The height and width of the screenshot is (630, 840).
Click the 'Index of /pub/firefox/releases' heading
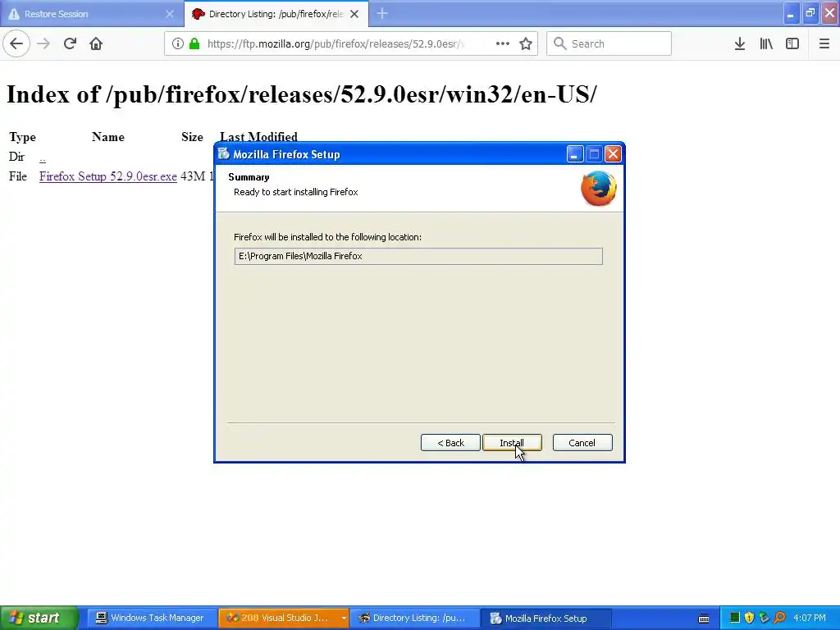pos(301,94)
